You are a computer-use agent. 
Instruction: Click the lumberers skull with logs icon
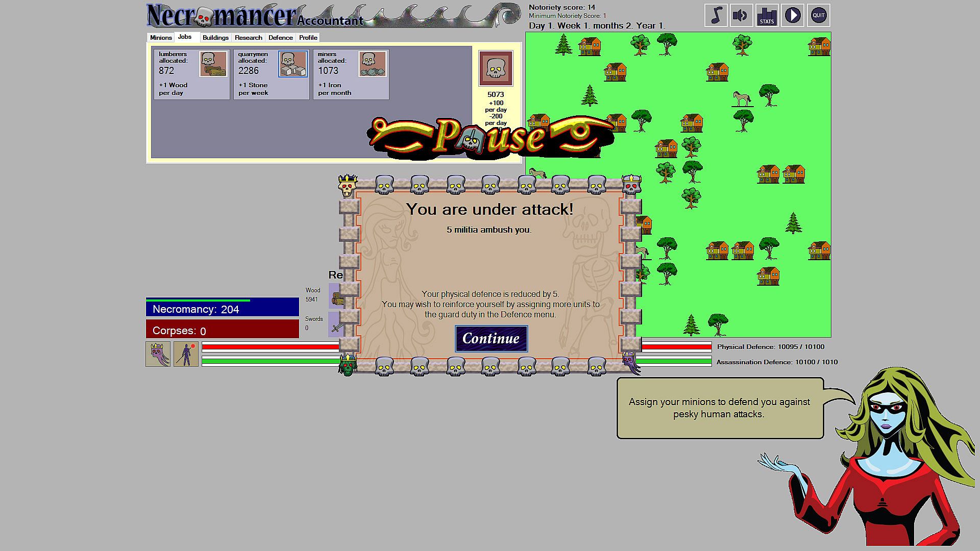point(213,64)
